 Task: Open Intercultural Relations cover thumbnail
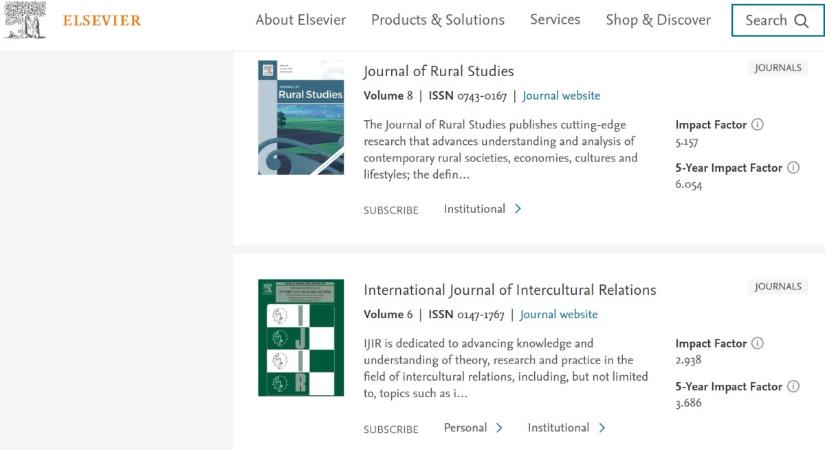(x=301, y=337)
